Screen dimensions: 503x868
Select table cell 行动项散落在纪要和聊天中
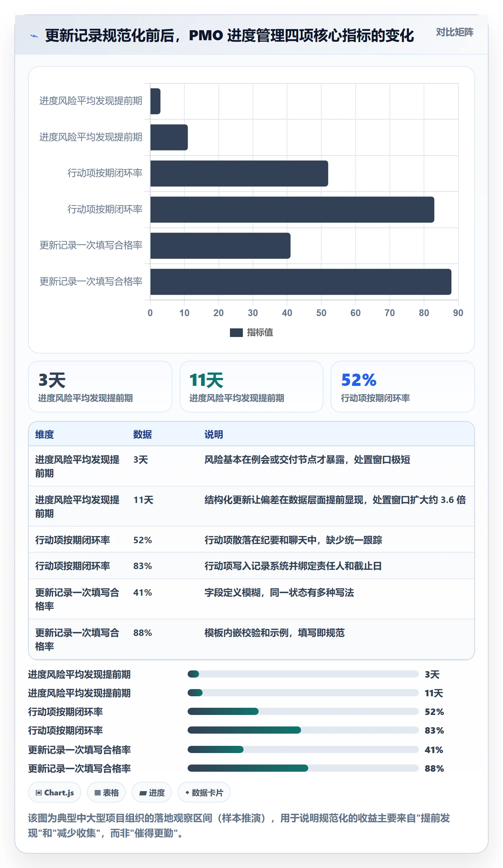(293, 540)
